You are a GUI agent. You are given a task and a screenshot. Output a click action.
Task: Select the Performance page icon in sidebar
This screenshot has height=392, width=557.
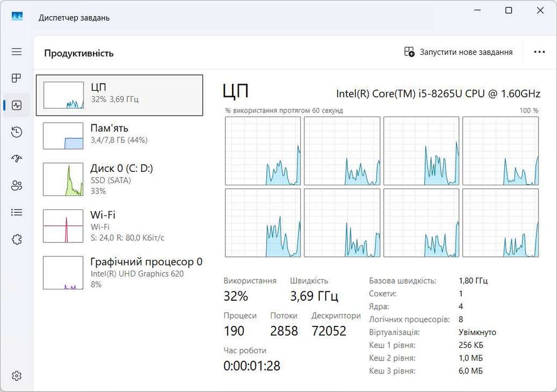click(x=17, y=105)
